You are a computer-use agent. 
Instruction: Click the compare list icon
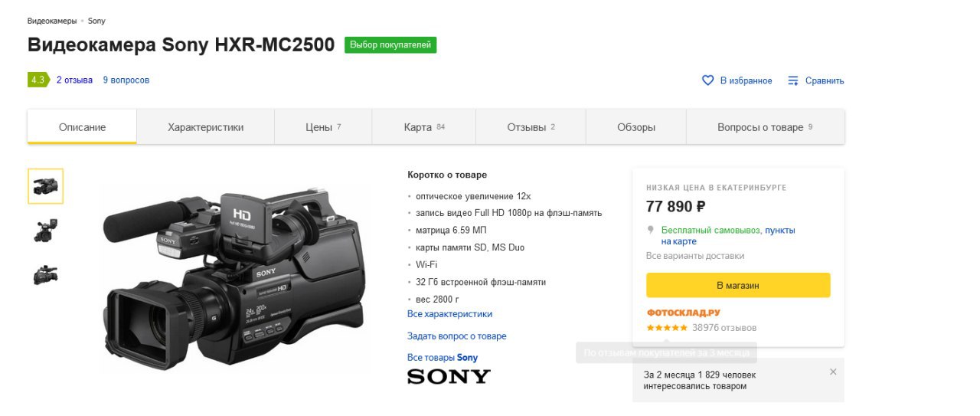click(x=793, y=80)
